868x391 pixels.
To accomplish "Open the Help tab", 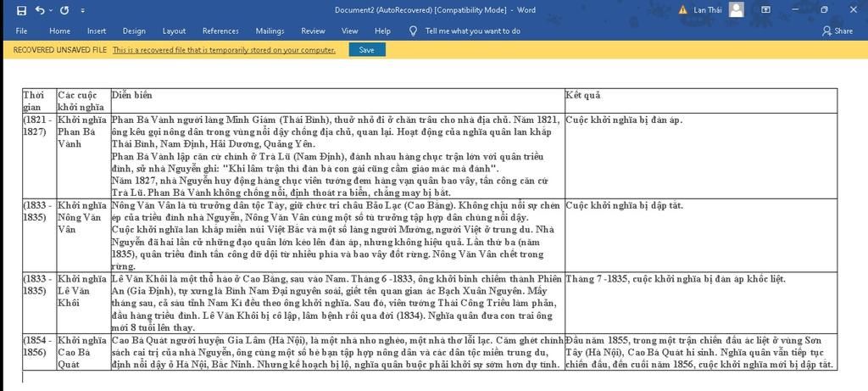I will [382, 31].
